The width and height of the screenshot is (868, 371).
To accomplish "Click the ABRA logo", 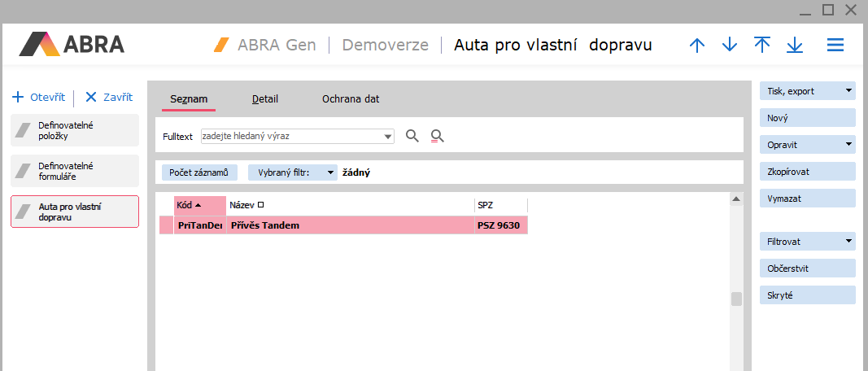I will [x=72, y=44].
